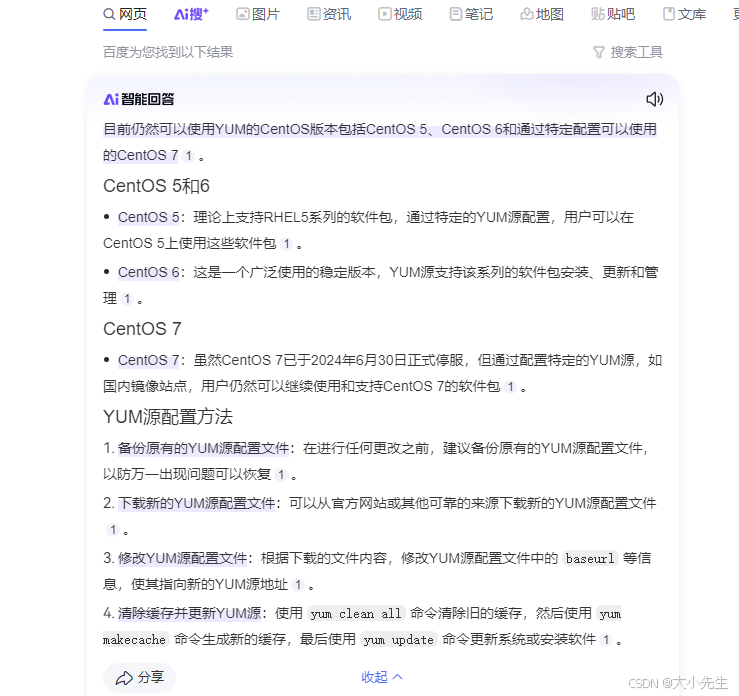Click citation 1 after 新的YUM源地址

tap(298, 585)
